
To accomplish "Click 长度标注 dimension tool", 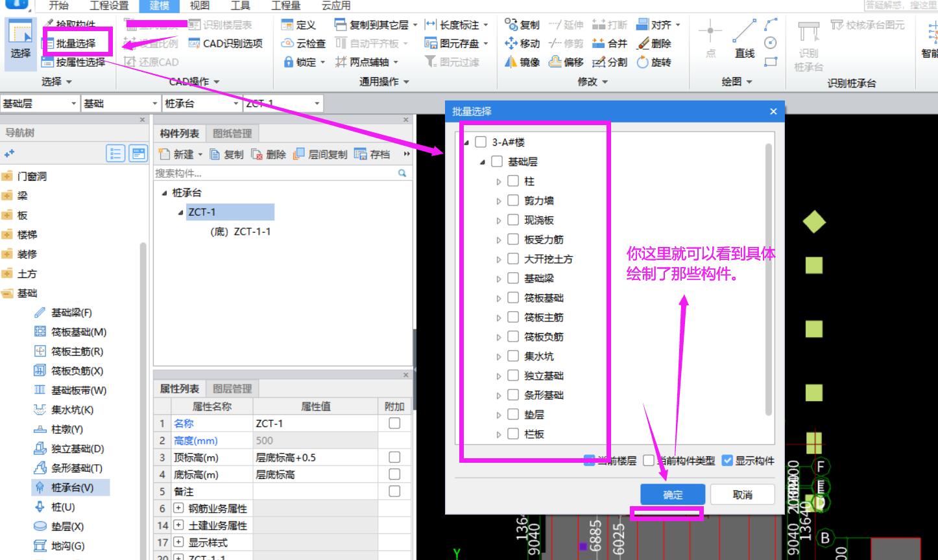I will 457,25.
